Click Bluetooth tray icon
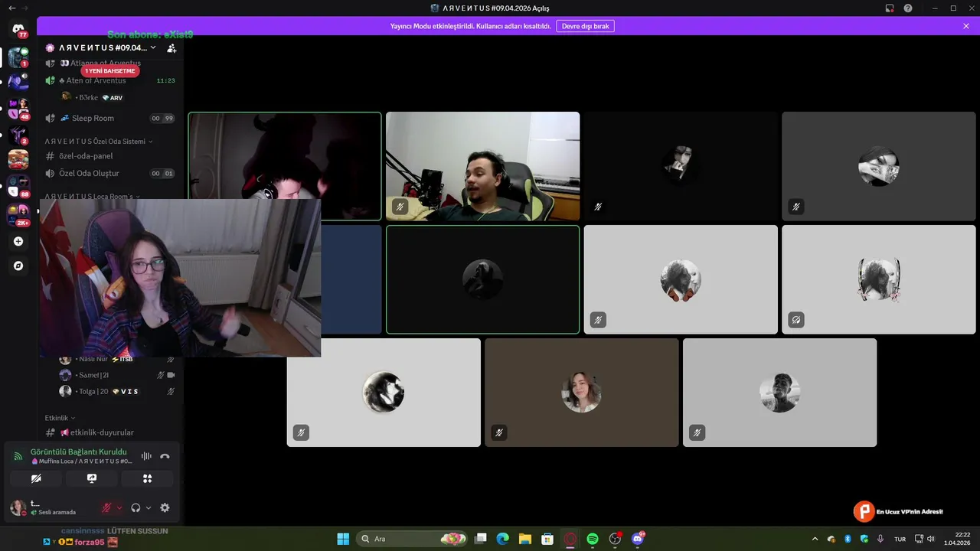980x551 pixels. click(848, 539)
